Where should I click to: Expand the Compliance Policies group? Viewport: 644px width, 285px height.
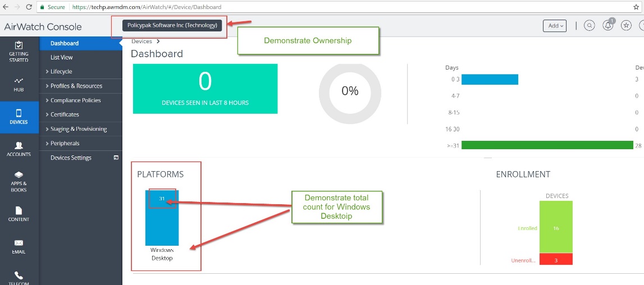click(75, 100)
